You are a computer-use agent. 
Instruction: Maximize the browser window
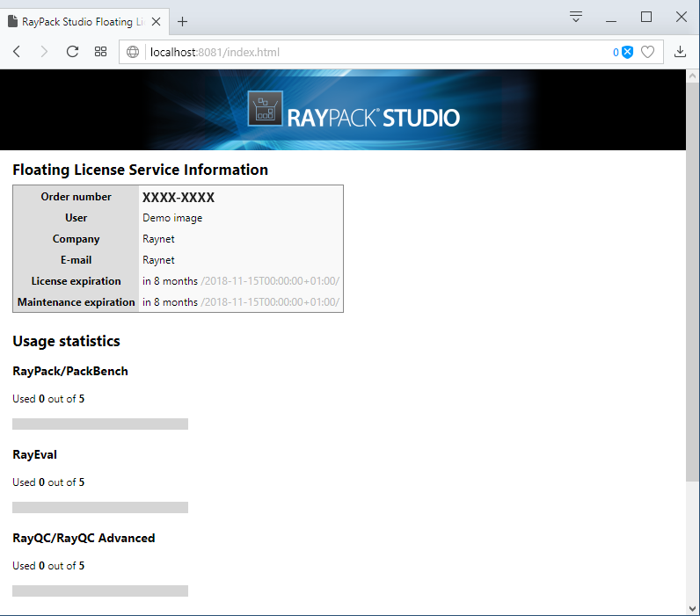[x=646, y=17]
